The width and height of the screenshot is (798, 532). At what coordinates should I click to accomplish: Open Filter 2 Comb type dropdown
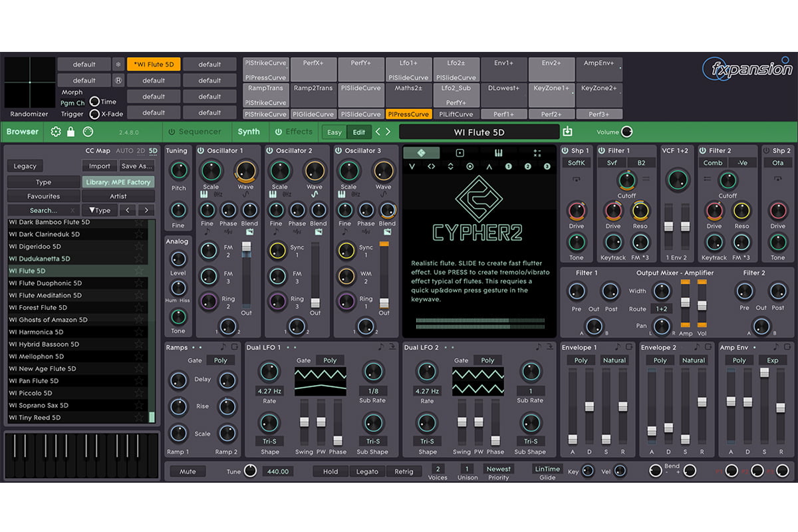coord(712,163)
